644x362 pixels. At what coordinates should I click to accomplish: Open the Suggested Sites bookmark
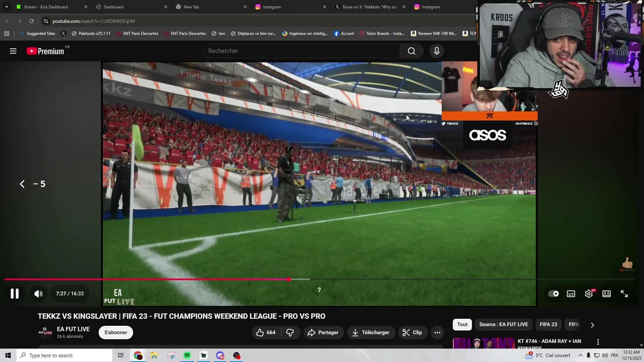click(x=37, y=34)
